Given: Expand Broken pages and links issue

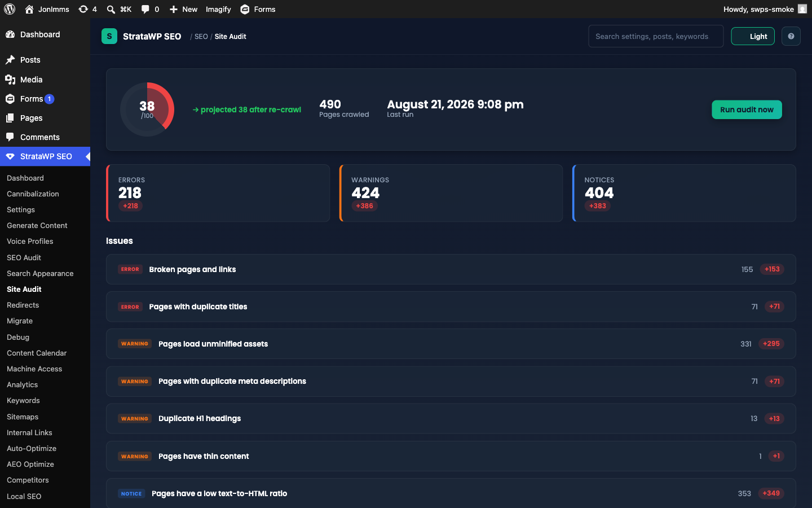Looking at the screenshot, I should pyautogui.click(x=451, y=269).
